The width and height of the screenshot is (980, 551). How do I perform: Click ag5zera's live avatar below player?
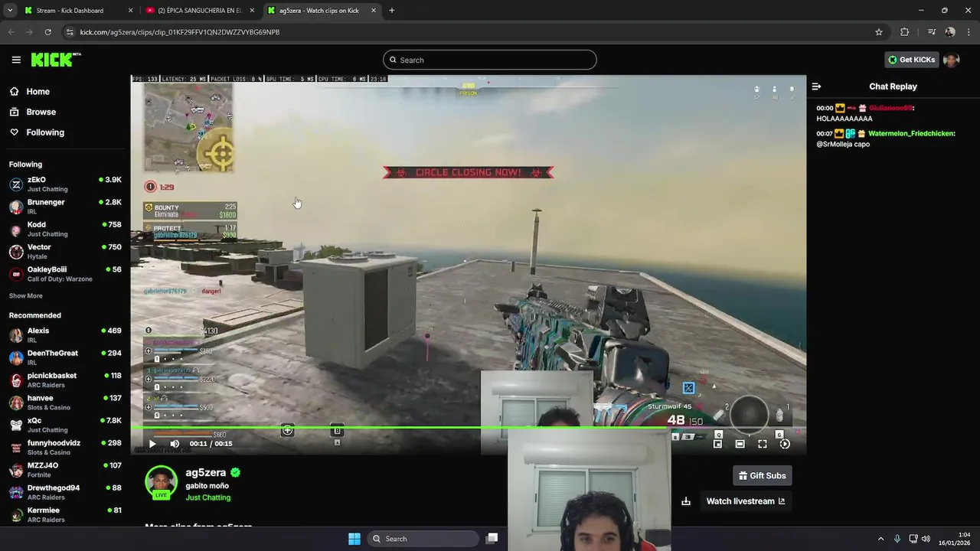[x=161, y=482]
